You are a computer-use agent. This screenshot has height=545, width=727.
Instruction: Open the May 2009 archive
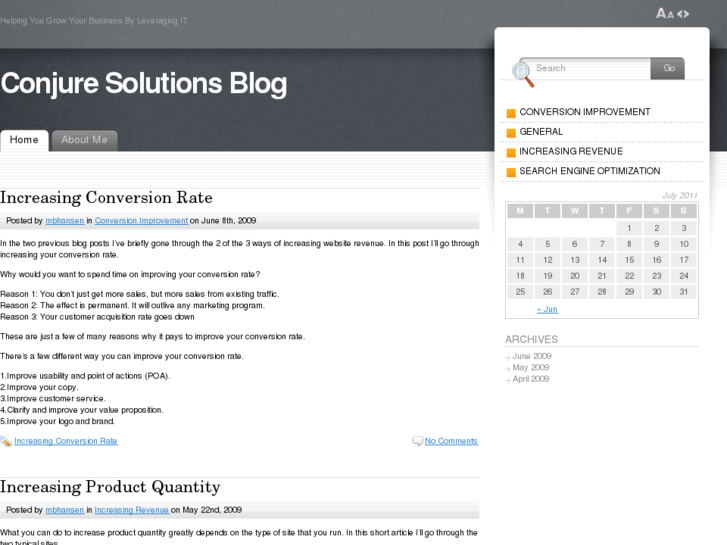tap(531, 367)
